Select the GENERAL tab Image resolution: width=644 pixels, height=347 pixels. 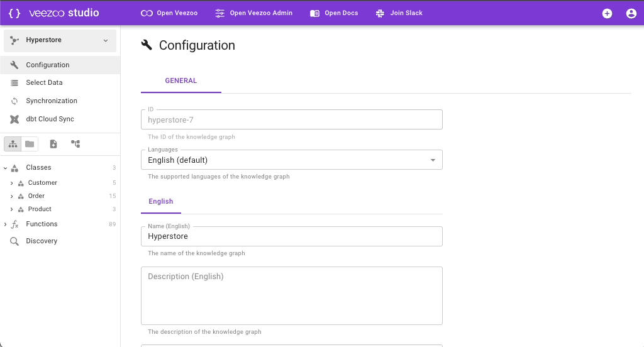pos(181,81)
